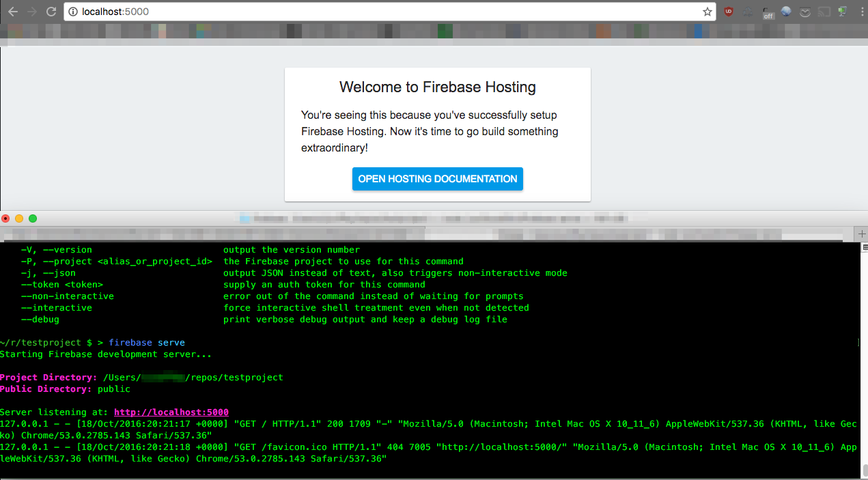Open the blue globe extension
Image resolution: width=868 pixels, height=480 pixels.
click(786, 12)
